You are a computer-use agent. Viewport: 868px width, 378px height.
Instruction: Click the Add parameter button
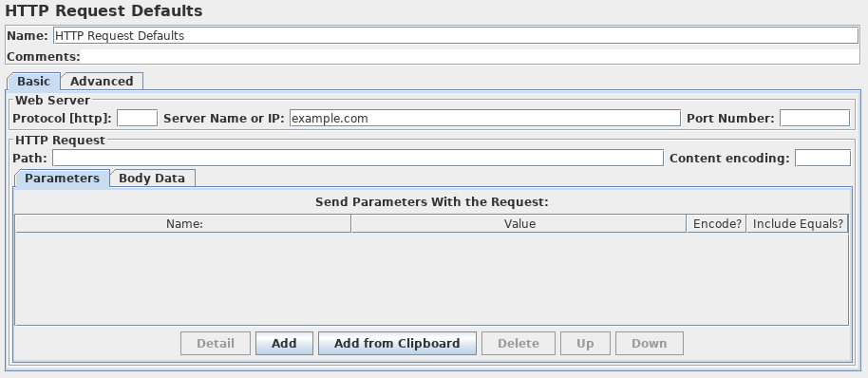(284, 343)
